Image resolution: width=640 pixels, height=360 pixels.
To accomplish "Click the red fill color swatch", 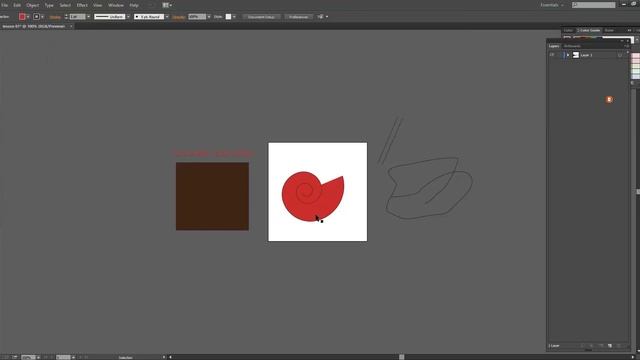I will (22, 17).
